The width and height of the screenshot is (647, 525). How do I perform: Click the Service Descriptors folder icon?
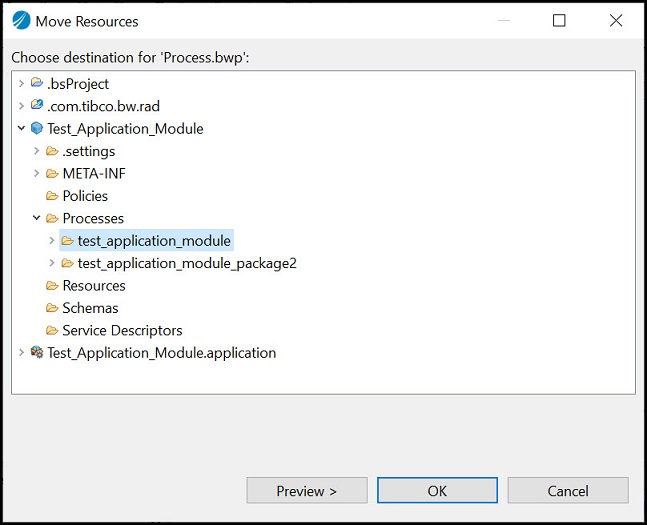click(52, 330)
